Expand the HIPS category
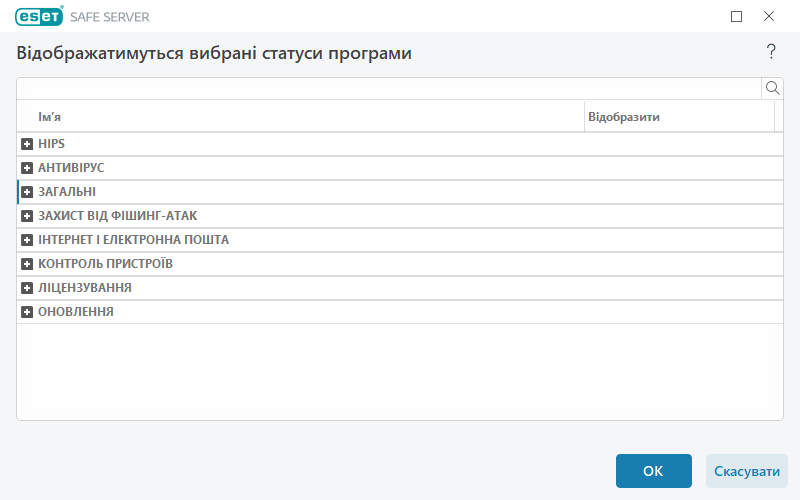Viewport: 800px width, 500px height. coord(27,144)
